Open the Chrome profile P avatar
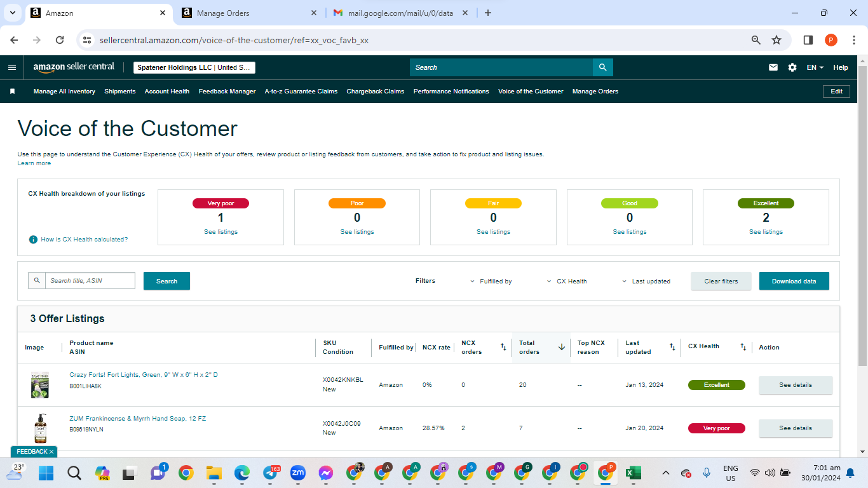The width and height of the screenshot is (868, 488). point(831,40)
